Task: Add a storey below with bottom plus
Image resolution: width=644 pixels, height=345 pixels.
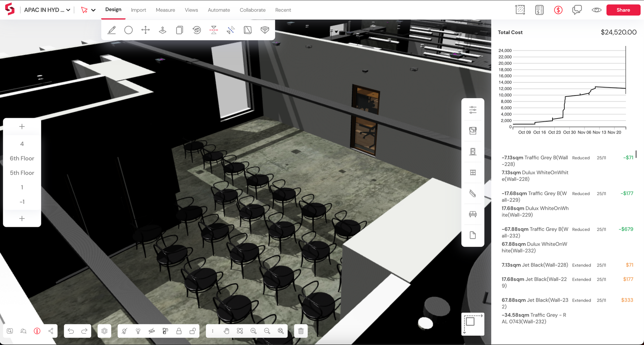Action: pyautogui.click(x=22, y=219)
